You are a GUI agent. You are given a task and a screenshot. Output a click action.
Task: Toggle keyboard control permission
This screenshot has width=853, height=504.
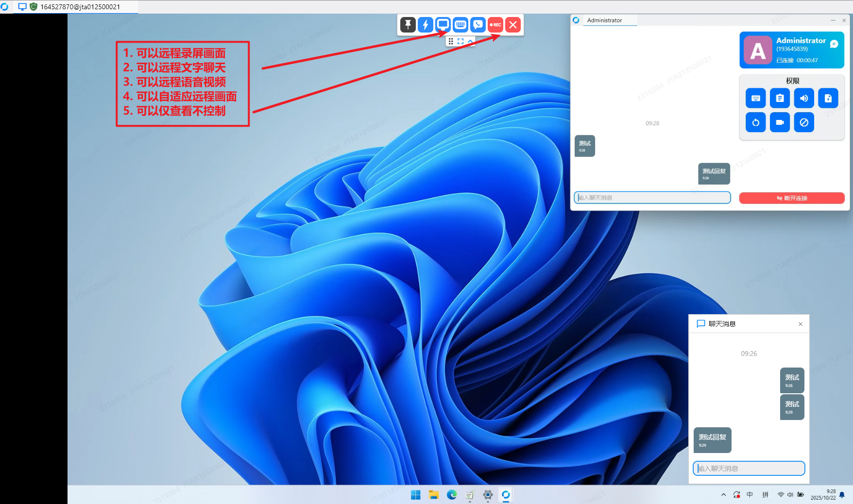pyautogui.click(x=755, y=98)
